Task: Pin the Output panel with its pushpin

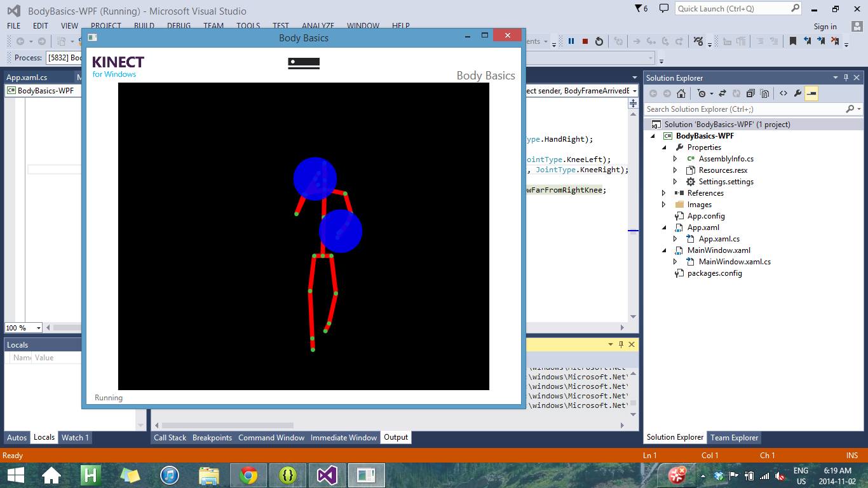Action: click(621, 344)
